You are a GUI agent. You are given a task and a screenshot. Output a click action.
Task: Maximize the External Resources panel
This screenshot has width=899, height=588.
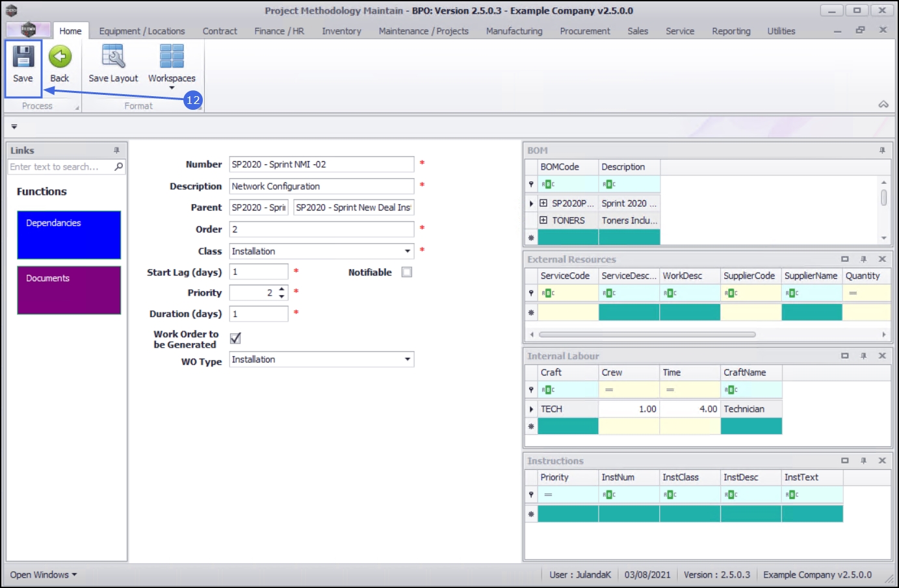pos(845,259)
